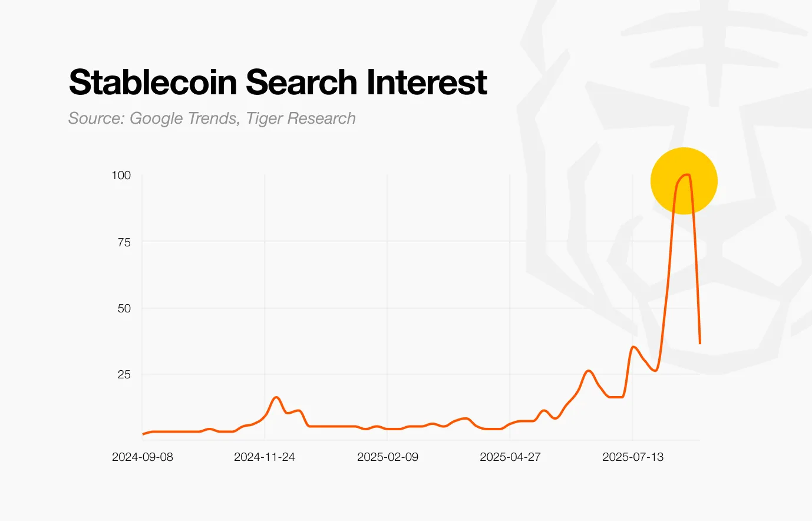Select the 50 label on the y-axis

[124, 308]
